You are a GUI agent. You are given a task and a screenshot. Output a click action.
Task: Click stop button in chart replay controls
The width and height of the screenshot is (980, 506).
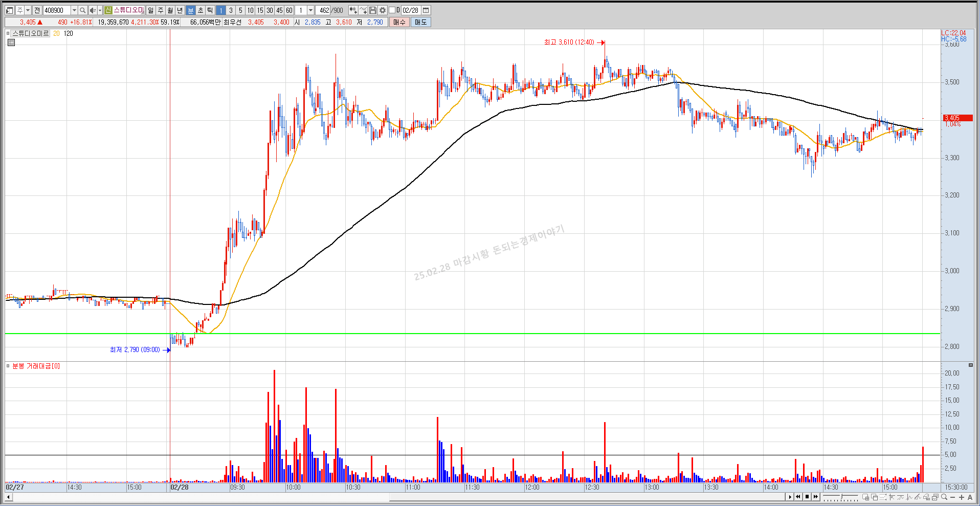(x=807, y=497)
